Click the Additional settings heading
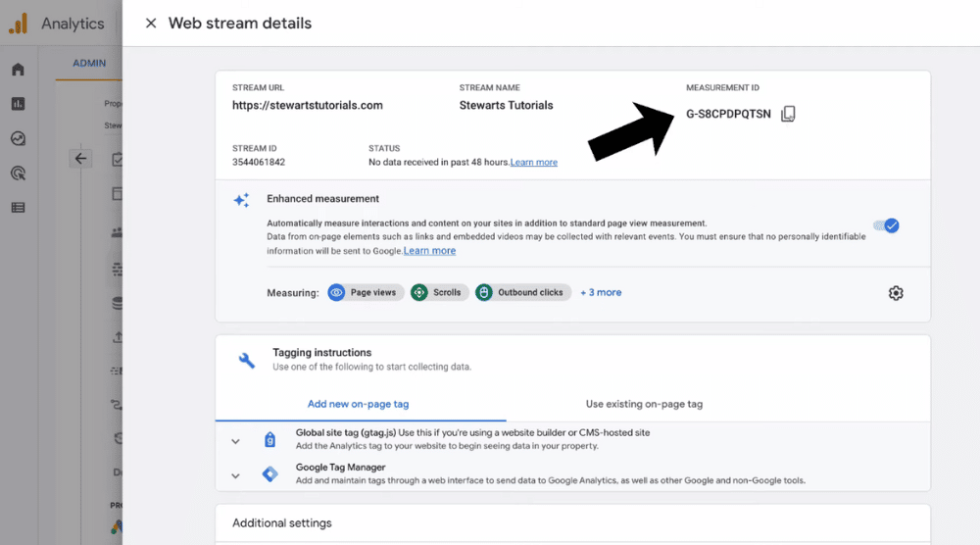 (282, 523)
